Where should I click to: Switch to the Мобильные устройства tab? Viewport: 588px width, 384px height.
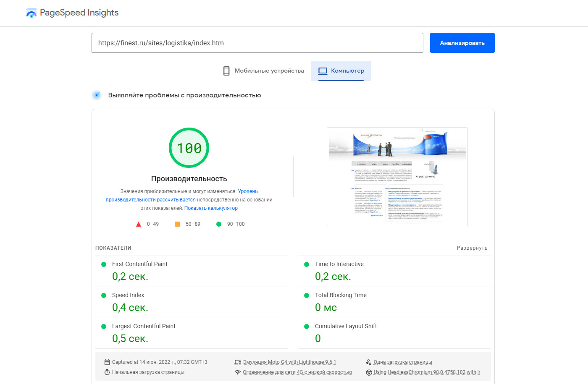(x=263, y=71)
